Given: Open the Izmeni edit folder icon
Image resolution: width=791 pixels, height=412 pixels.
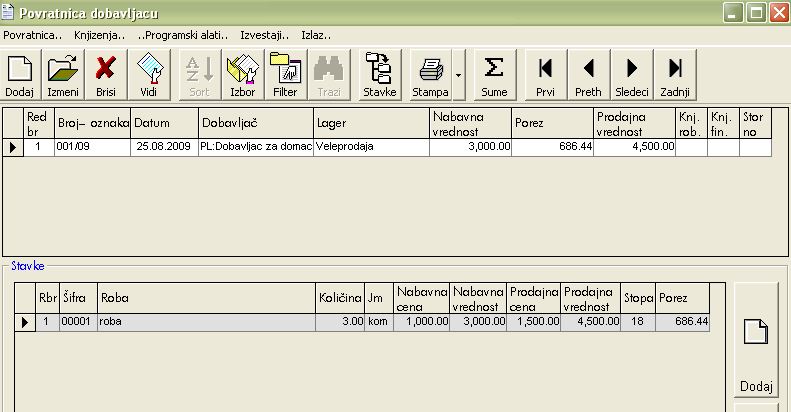Looking at the screenshot, I should [x=63, y=75].
